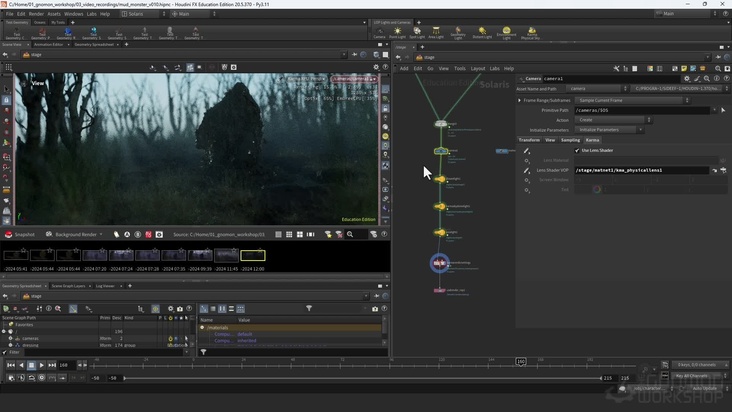The height and width of the screenshot is (412, 732).
Task: Jump to the last frame
Action: [52, 365]
